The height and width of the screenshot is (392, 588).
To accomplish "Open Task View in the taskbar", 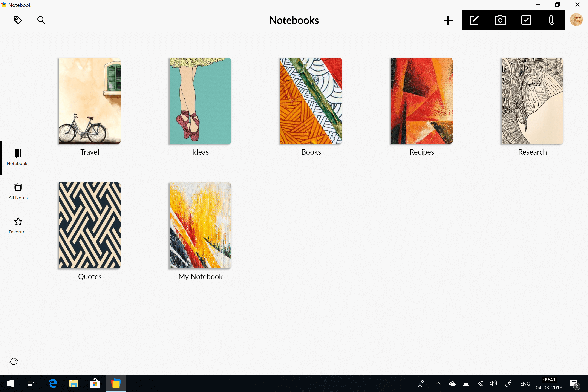I will [31, 383].
